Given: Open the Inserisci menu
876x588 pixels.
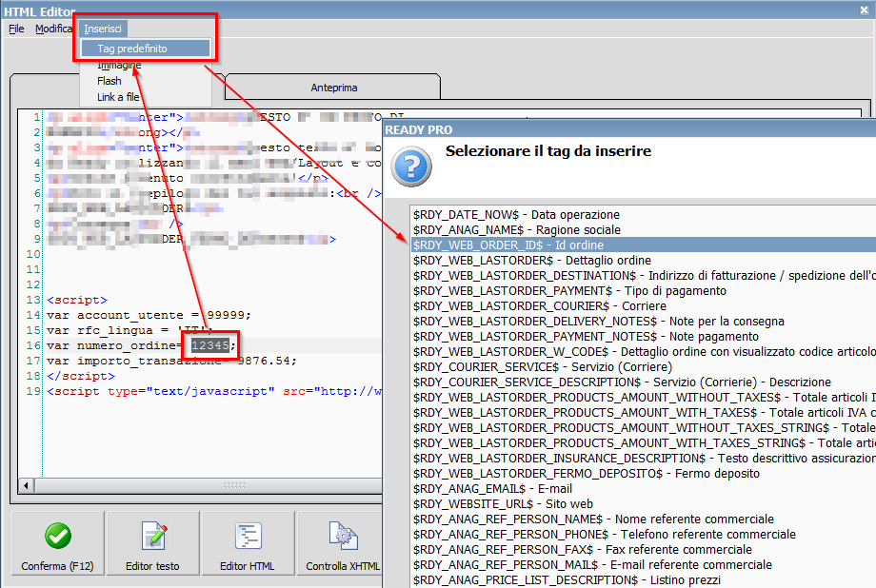Looking at the screenshot, I should click(103, 29).
